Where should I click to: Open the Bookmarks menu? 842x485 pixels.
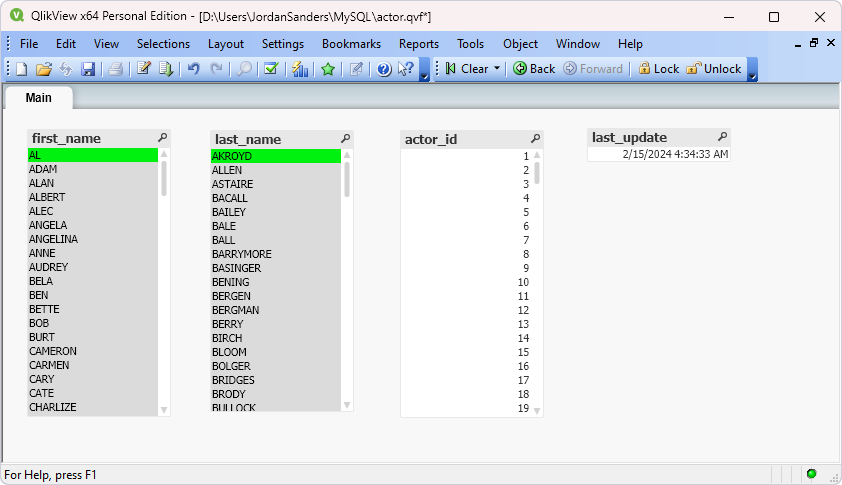pyautogui.click(x=351, y=44)
